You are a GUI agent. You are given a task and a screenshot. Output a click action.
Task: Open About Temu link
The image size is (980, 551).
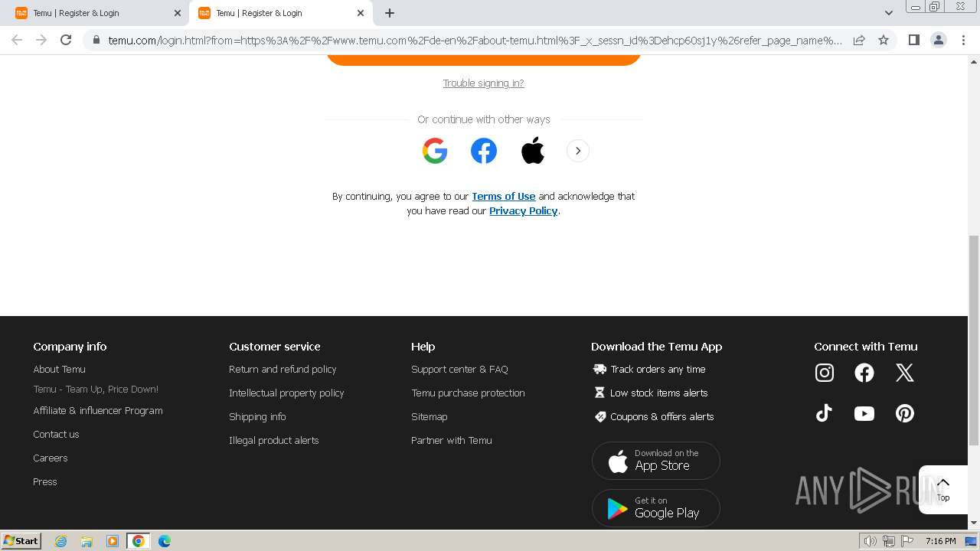click(59, 369)
